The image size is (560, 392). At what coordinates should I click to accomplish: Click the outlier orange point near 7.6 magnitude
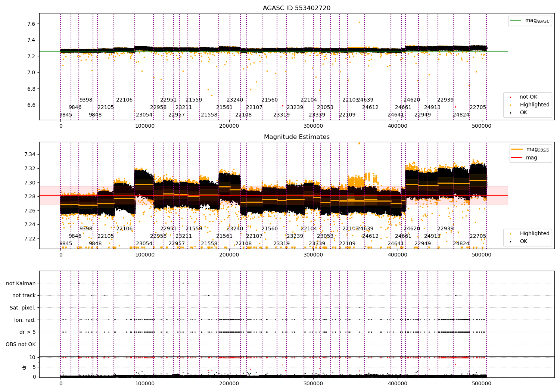[359, 22]
